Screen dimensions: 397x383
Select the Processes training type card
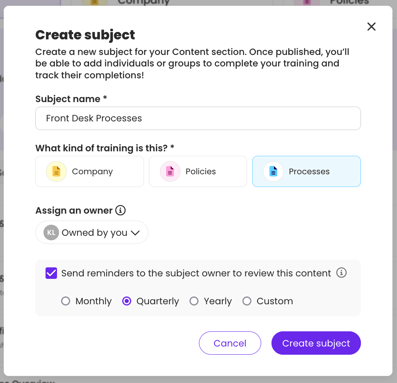coord(306,171)
